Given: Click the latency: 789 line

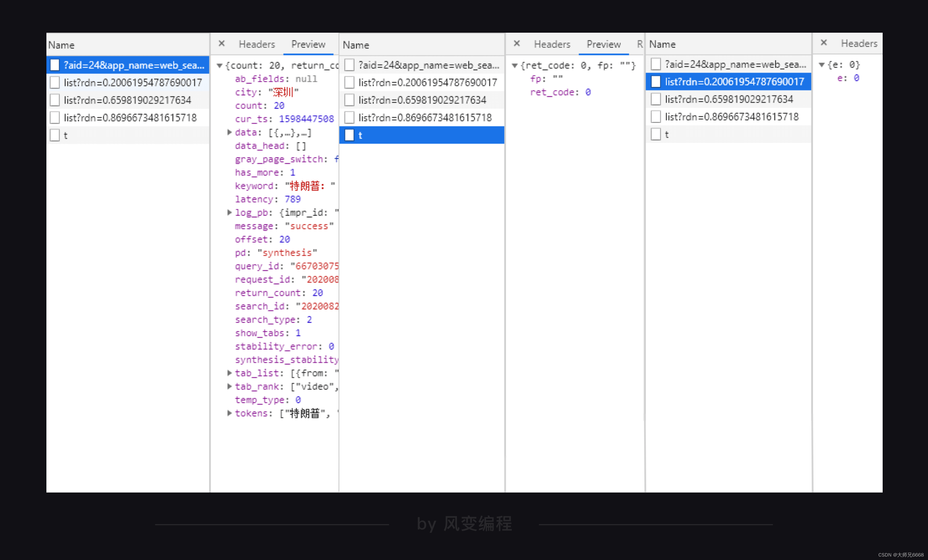Looking at the screenshot, I should [x=268, y=199].
